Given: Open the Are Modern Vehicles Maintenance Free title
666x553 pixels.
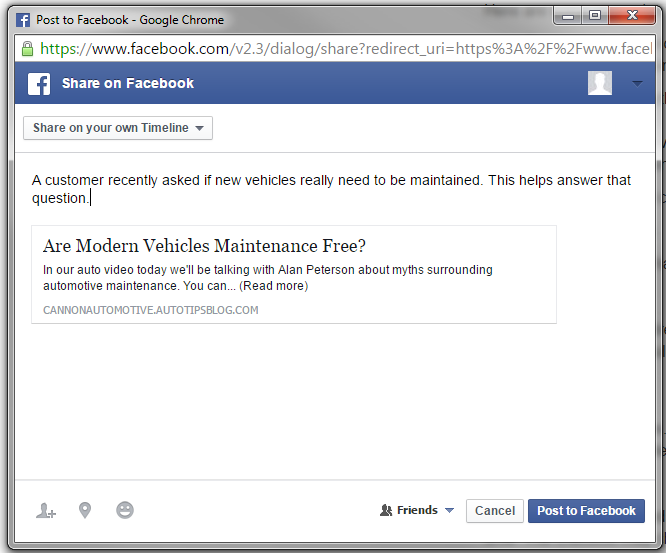Looking at the screenshot, I should coord(204,246).
